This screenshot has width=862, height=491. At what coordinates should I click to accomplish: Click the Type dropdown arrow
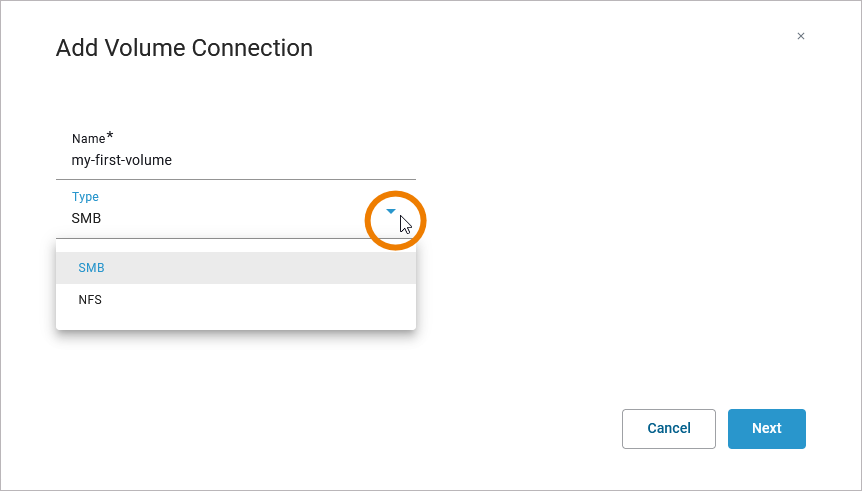pos(391,211)
